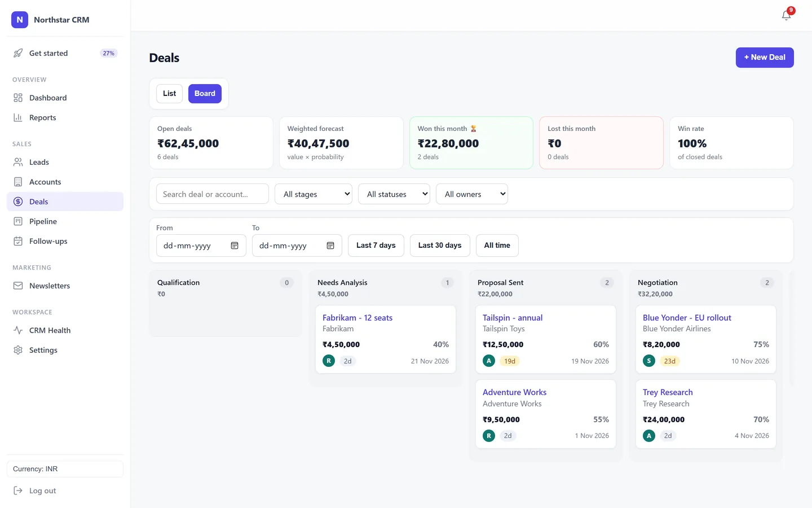Click the Leads people icon
This screenshot has height=508, width=812.
(x=18, y=162)
